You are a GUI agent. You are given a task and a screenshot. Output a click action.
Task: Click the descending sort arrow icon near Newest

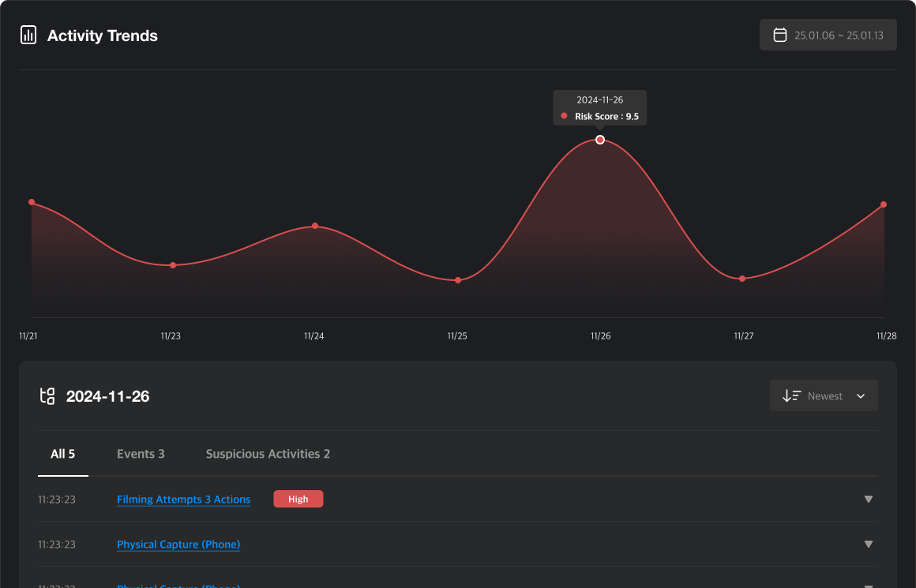[792, 395]
